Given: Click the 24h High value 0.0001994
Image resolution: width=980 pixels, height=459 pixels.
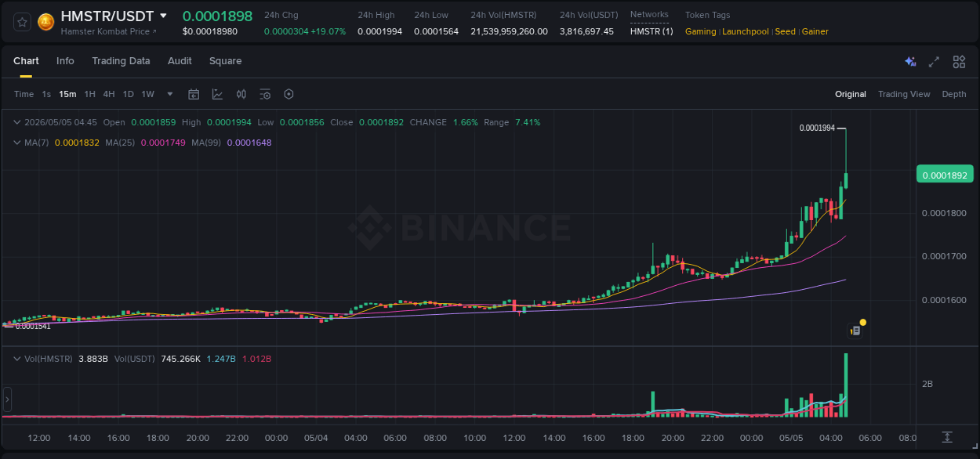Looking at the screenshot, I should [x=379, y=31].
